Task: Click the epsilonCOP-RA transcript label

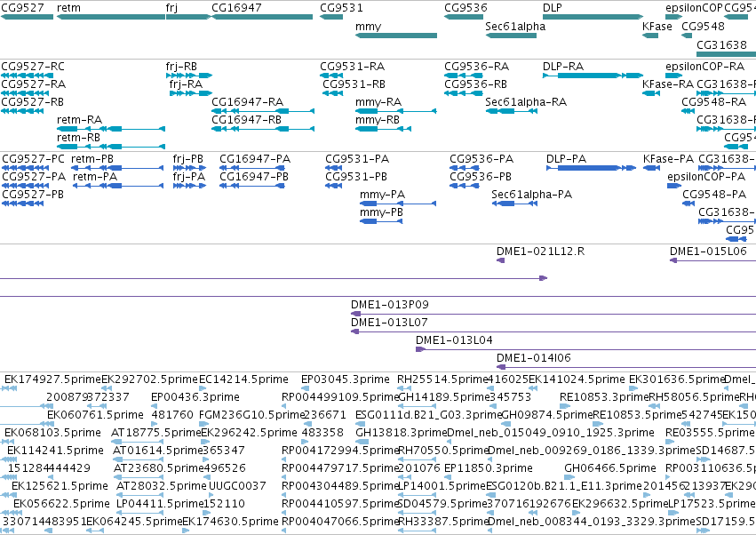Action: point(704,66)
